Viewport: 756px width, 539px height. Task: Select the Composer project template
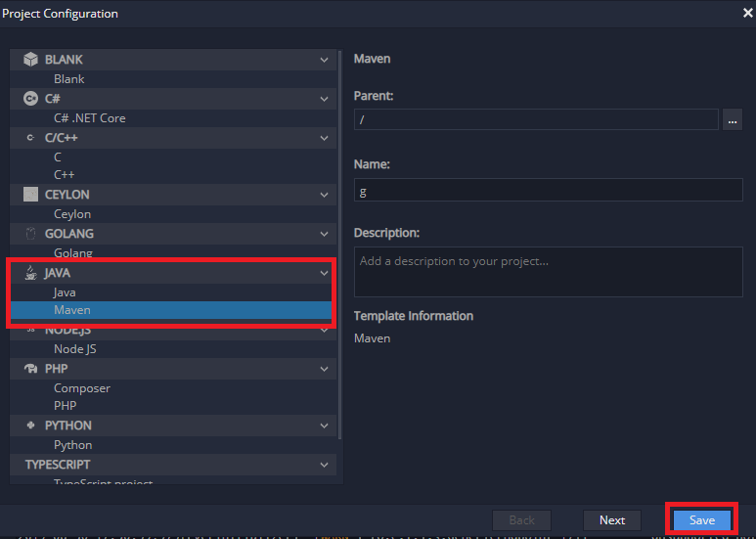coord(173,388)
